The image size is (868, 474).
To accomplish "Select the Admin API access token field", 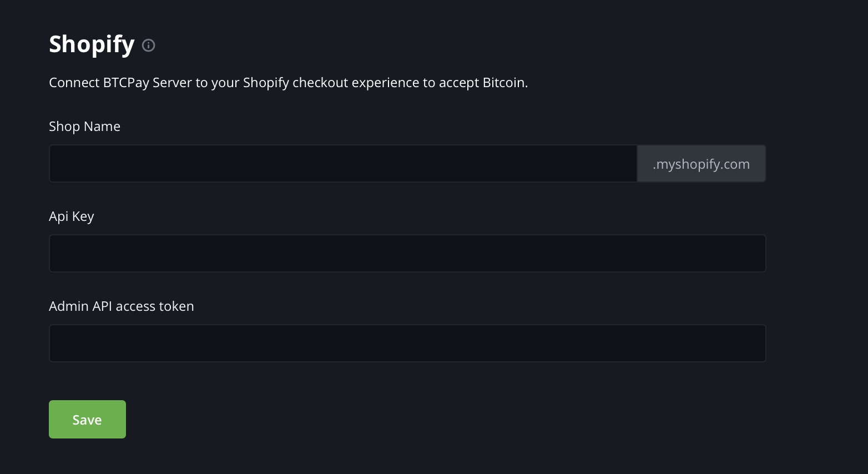I will [x=407, y=343].
